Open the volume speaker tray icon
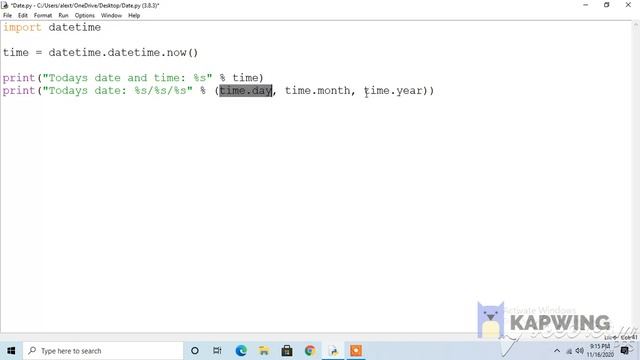This screenshot has height=360, width=640. tap(580, 351)
